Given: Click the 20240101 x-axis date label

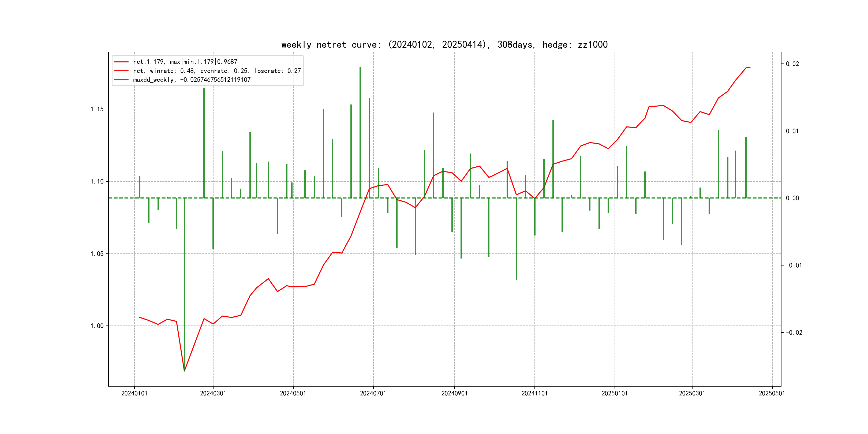Looking at the screenshot, I should [134, 393].
